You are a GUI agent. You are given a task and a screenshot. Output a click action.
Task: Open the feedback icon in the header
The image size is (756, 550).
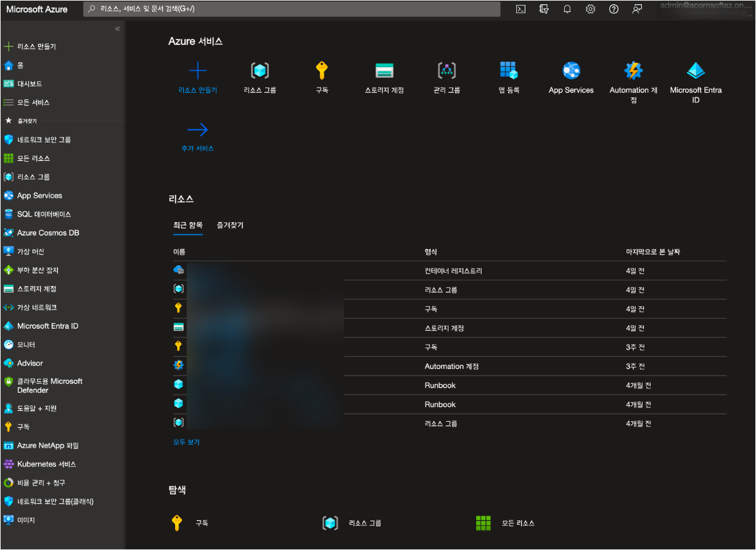coord(637,9)
